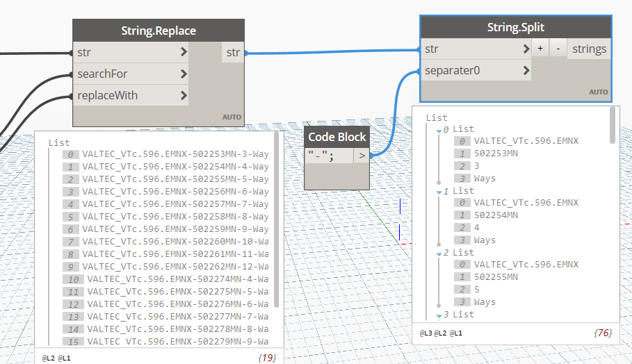
Task: Select item 12 with 502276MN-6
Action: tap(178, 304)
